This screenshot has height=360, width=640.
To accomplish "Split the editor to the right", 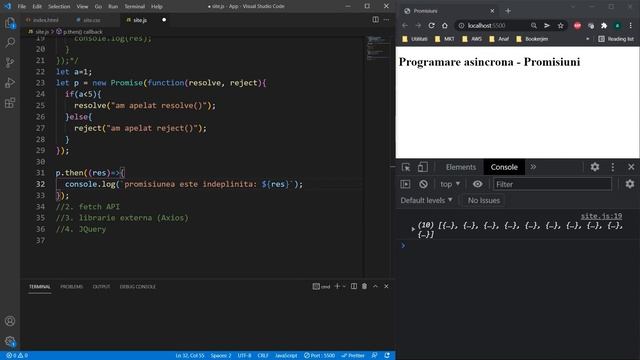I will tap(375, 20).
